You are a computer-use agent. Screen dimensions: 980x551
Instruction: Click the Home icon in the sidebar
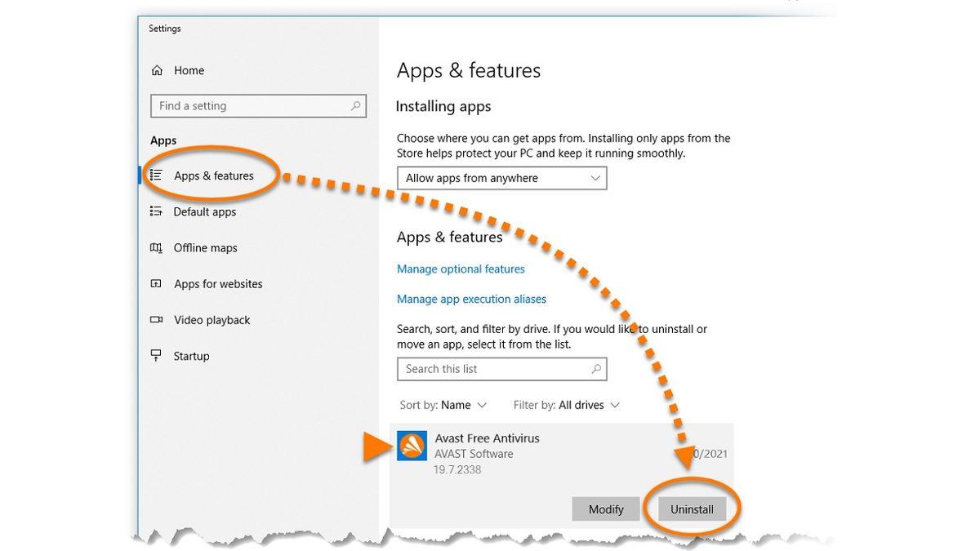[x=157, y=71]
